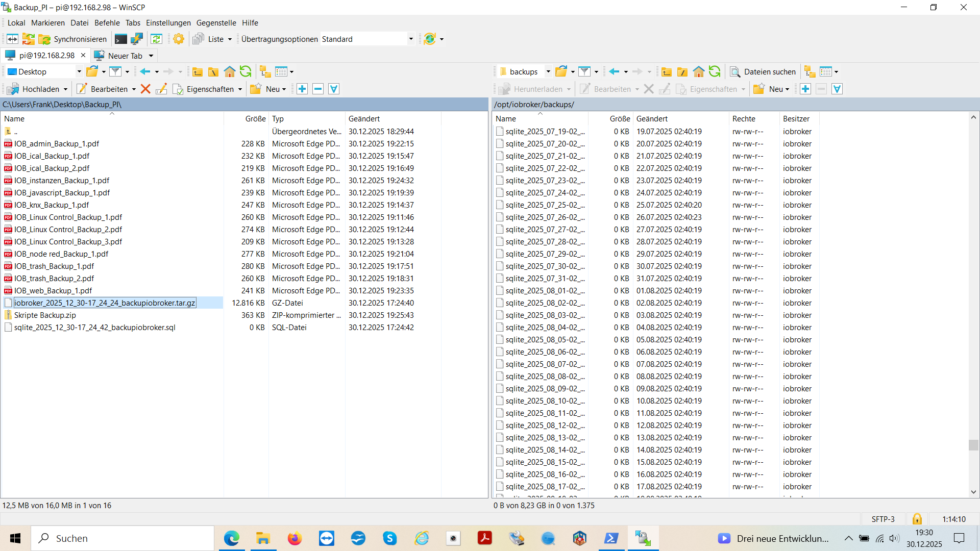Viewport: 980px width, 551px height.
Task: Open terminal console from main toolbar
Action: 121,39
